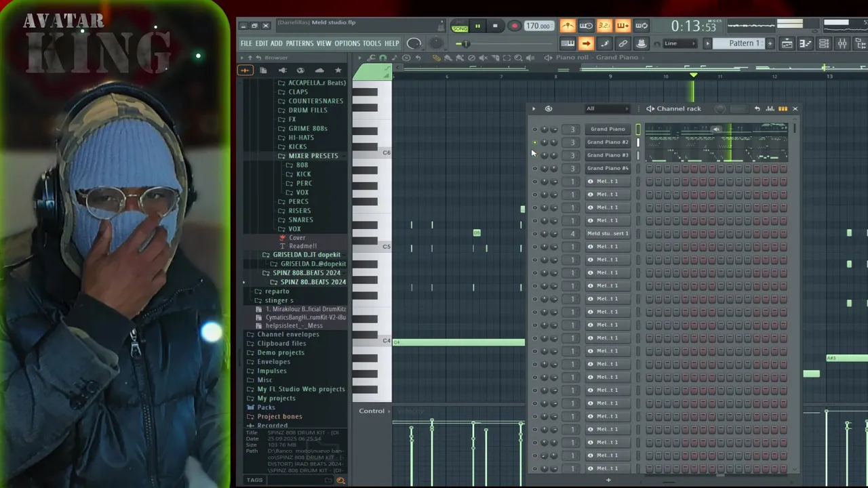Viewport: 868px width, 488px height.
Task: Expand the HI-HATS folder
Action: click(x=301, y=138)
